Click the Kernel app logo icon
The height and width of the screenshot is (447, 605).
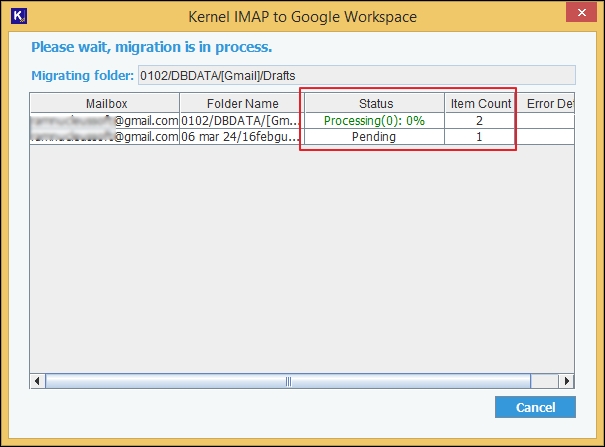coord(19,16)
